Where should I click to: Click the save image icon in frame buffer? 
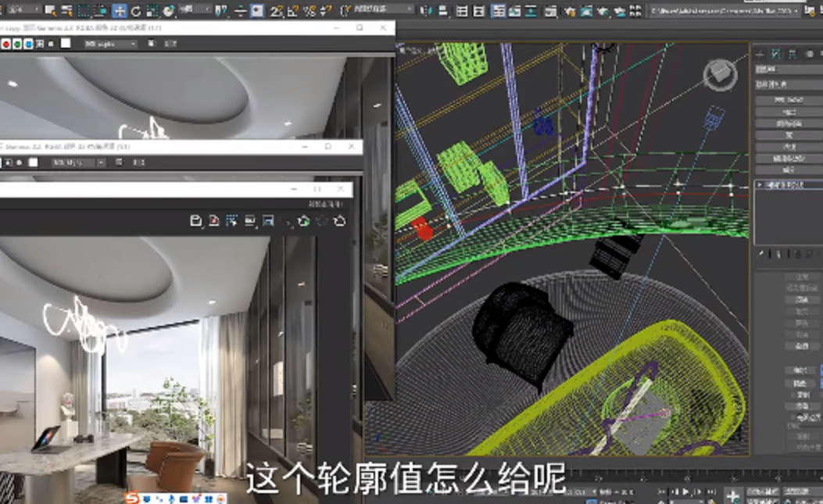click(x=197, y=221)
